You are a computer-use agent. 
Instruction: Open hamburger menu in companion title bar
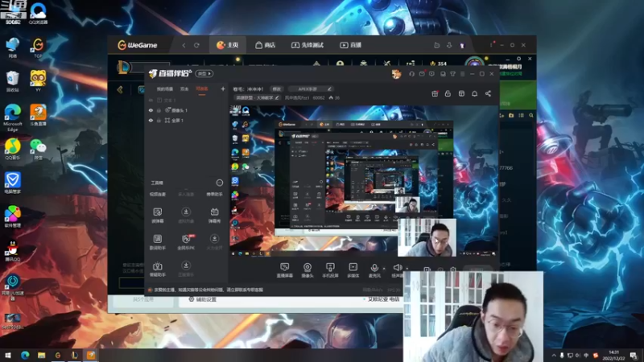coord(462,74)
